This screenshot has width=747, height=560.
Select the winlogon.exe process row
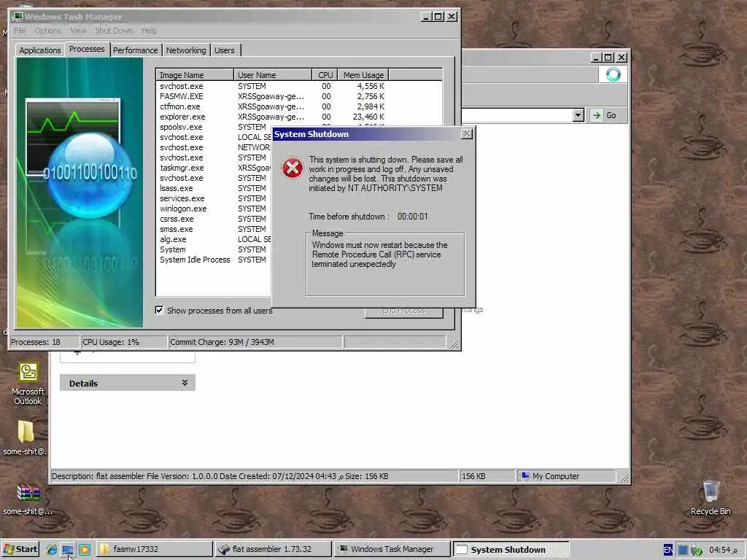click(x=214, y=209)
